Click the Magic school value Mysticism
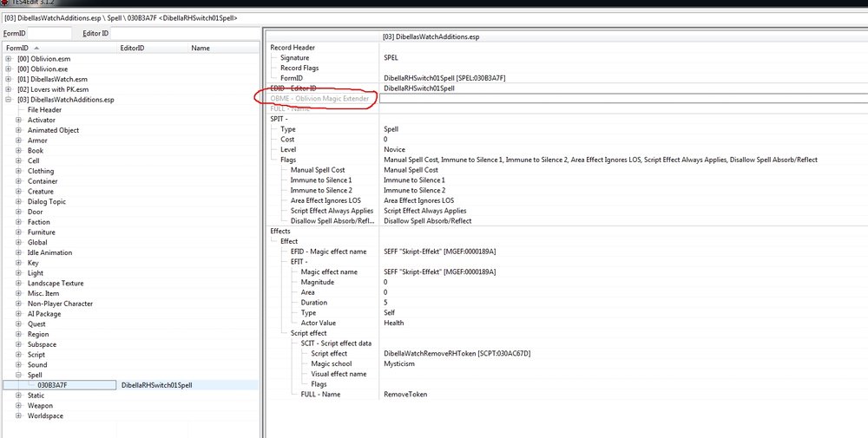This screenshot has width=868, height=438. 399,364
